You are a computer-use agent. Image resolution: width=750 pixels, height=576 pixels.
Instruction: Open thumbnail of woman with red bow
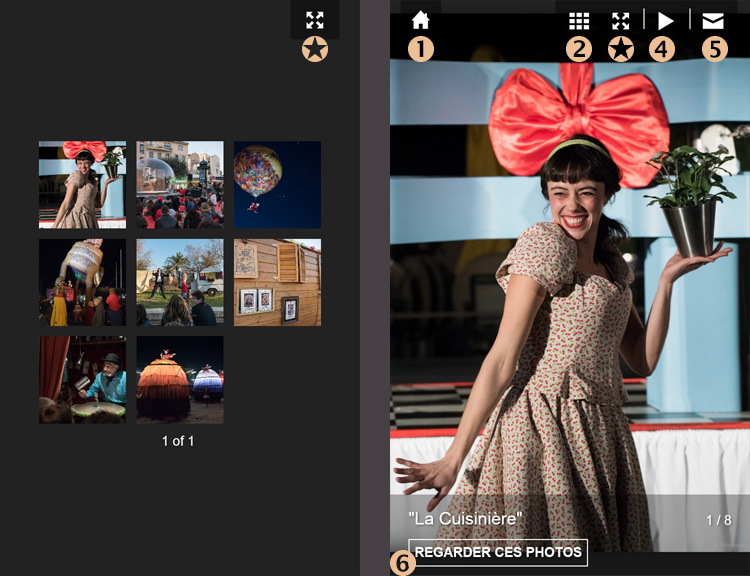click(x=82, y=185)
